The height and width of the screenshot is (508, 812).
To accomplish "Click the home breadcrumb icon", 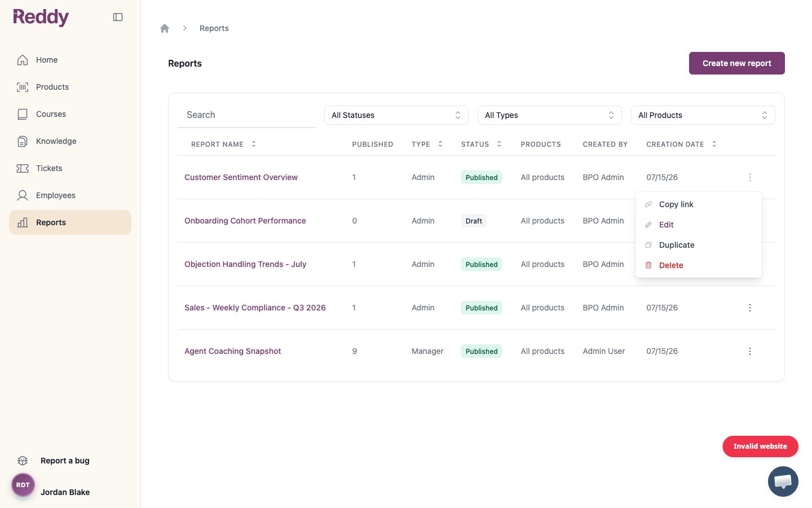I will [165, 28].
